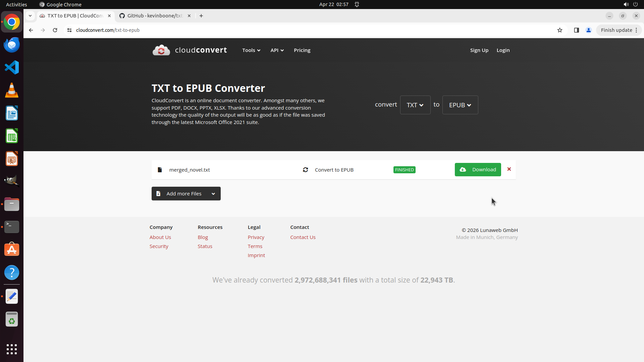
Task: Reload the page using the refresh icon
Action: (x=55, y=30)
